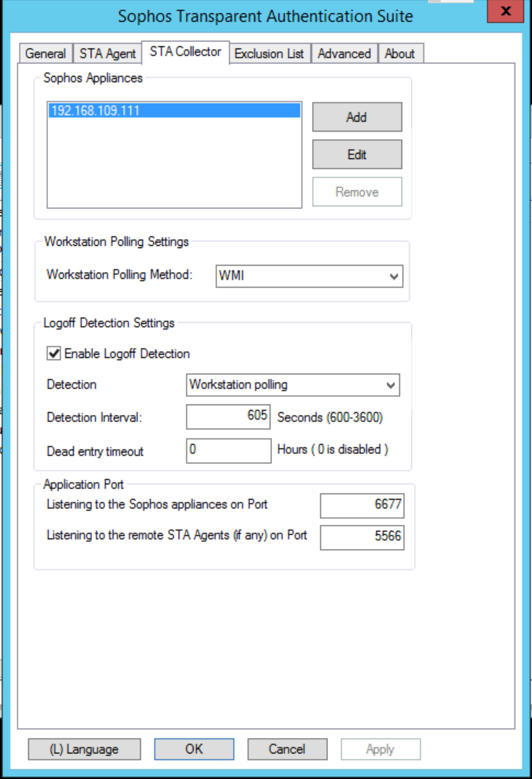The height and width of the screenshot is (779, 532).
Task: Expand the Detection method dropdown
Action: pyautogui.click(x=293, y=385)
